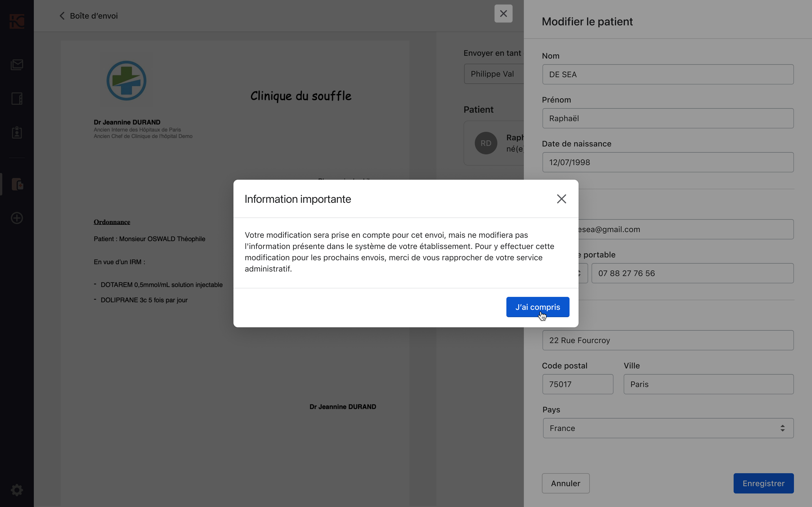The image size is (812, 507).
Task: Open the Philippe Val sender dropdown
Action: [x=494, y=74]
